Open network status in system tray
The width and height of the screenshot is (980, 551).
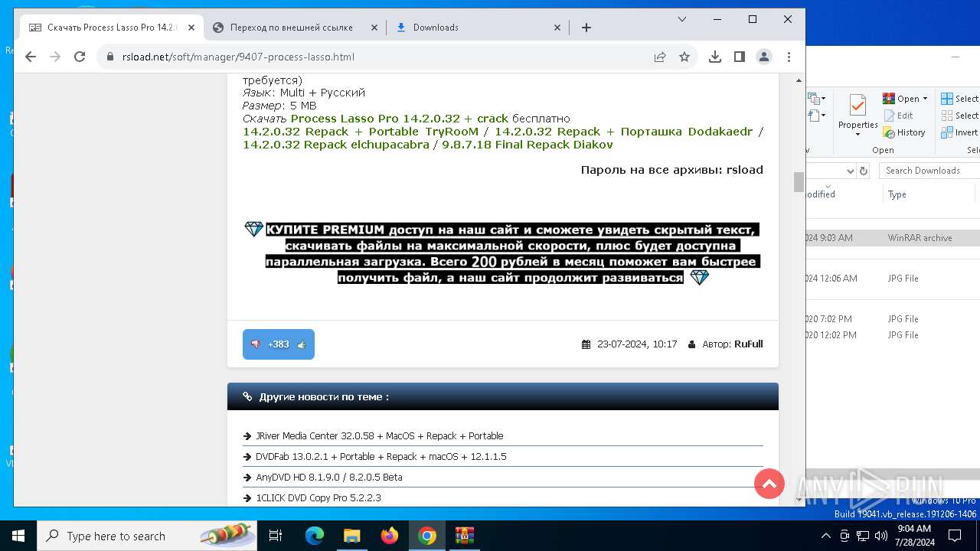[x=863, y=536]
